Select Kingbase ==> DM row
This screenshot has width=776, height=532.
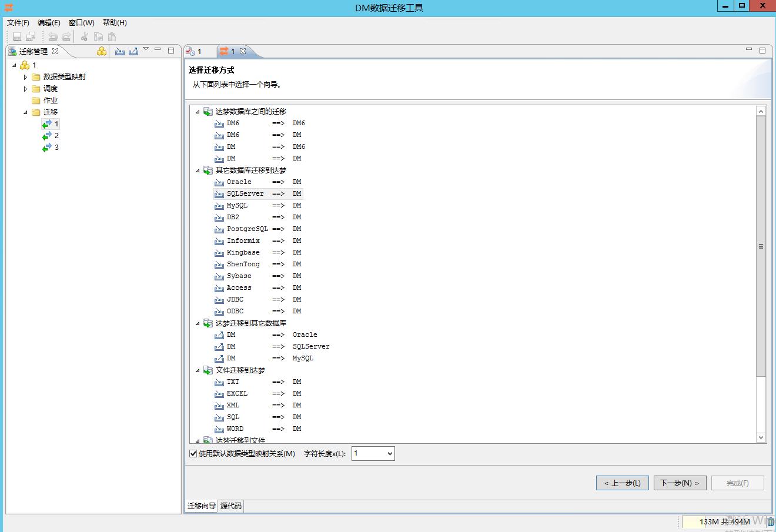[x=259, y=252]
